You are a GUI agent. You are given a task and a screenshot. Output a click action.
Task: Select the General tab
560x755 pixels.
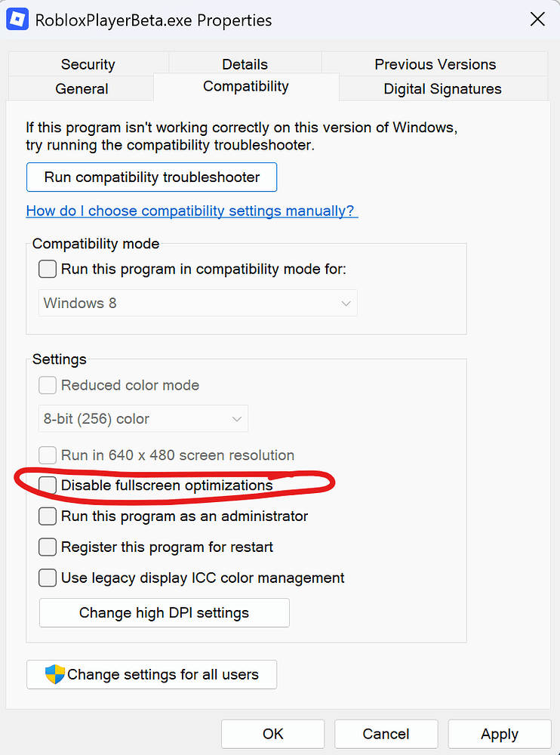(x=82, y=88)
